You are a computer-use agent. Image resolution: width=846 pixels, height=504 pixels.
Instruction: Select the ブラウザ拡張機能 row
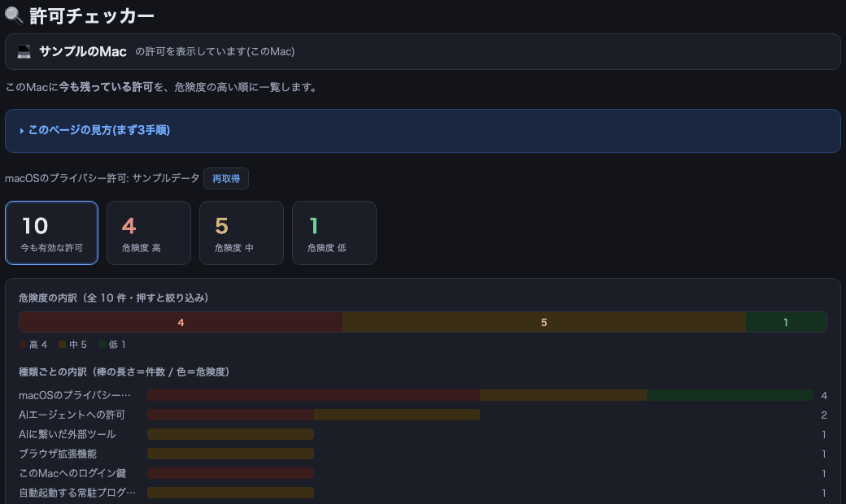423,454
